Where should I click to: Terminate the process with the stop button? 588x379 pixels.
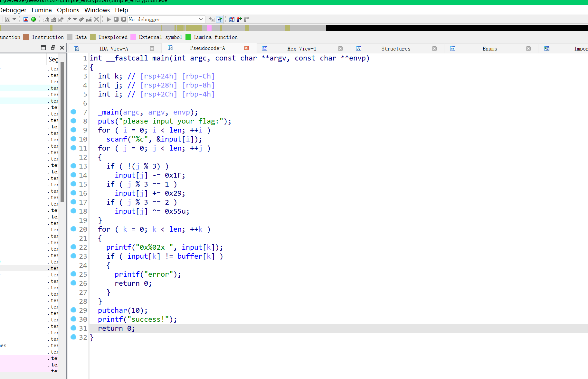coord(124,19)
